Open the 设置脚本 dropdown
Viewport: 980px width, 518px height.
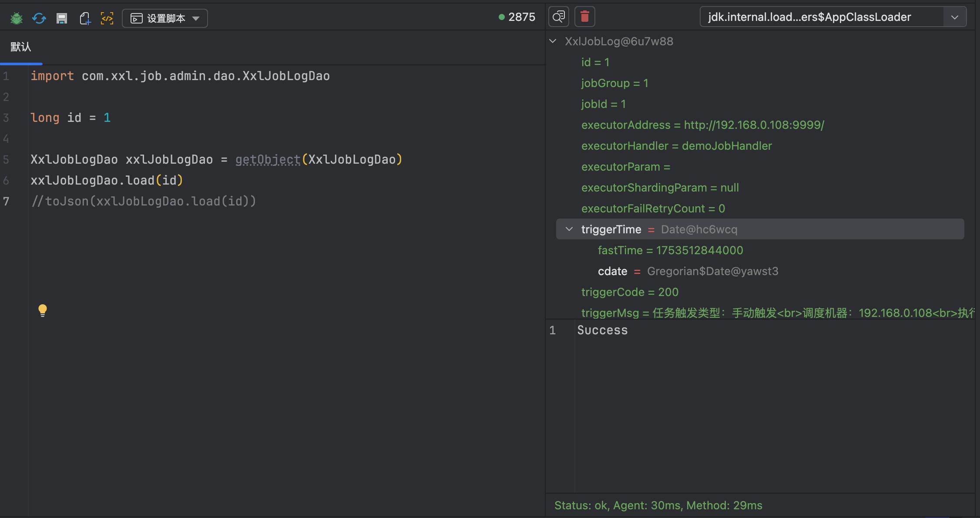point(165,18)
